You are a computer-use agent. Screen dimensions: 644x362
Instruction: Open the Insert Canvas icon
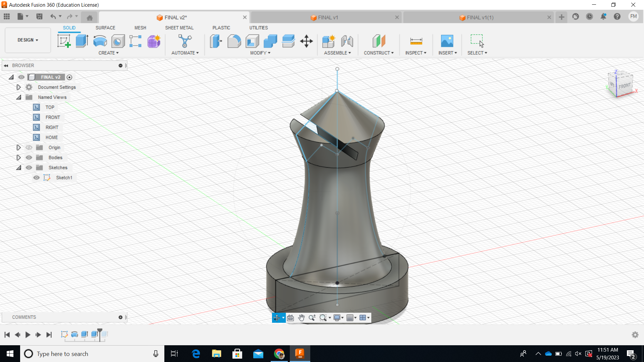(447, 41)
